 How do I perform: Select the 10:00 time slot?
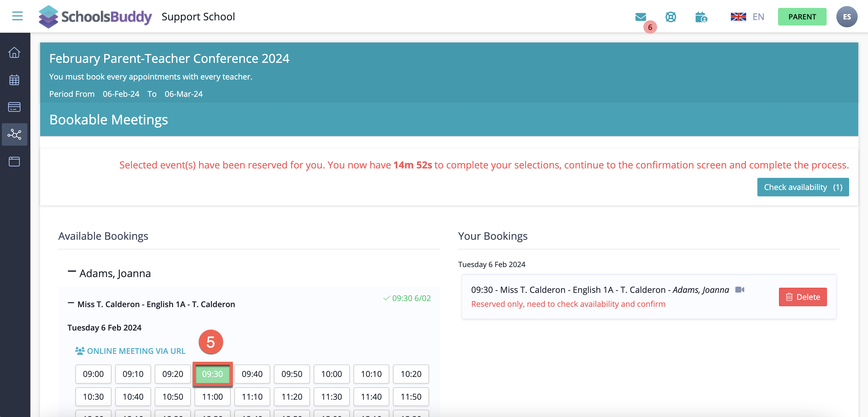(332, 374)
